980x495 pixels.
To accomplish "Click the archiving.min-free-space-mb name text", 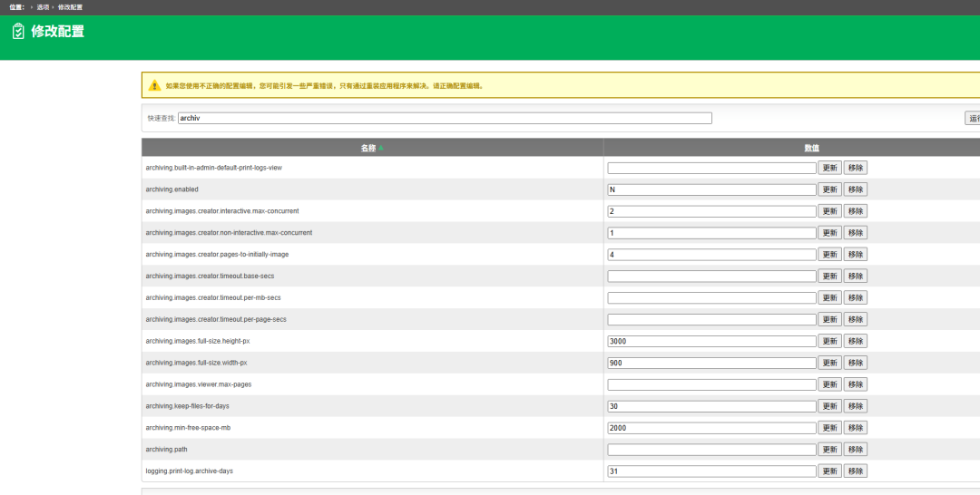I will click(x=188, y=428).
